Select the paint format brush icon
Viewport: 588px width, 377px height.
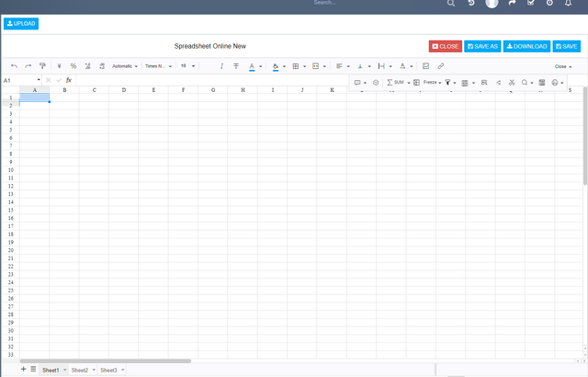click(x=42, y=66)
